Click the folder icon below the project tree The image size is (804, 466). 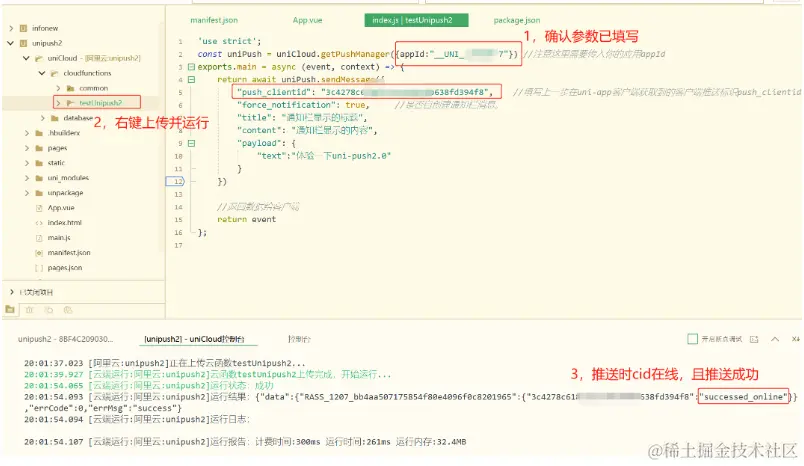pyautogui.click(x=10, y=310)
